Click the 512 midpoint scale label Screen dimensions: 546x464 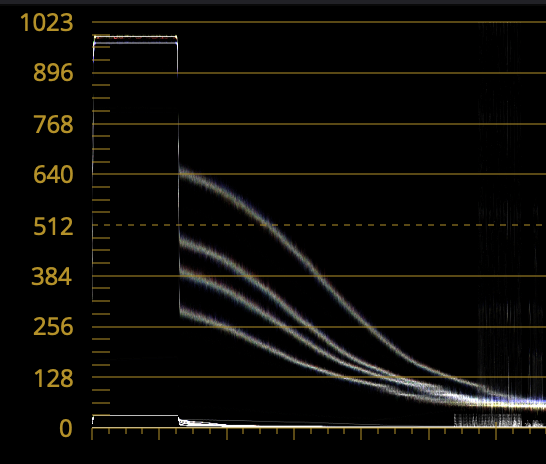coord(53,227)
